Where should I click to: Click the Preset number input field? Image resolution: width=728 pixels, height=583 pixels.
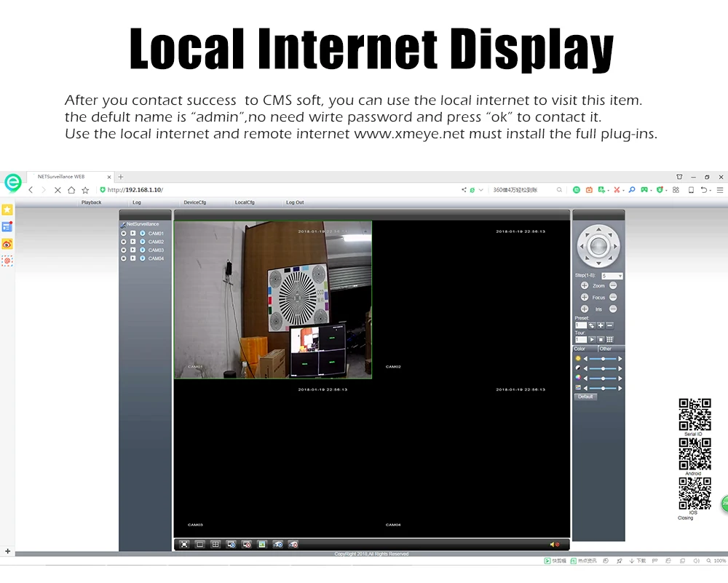[581, 325]
